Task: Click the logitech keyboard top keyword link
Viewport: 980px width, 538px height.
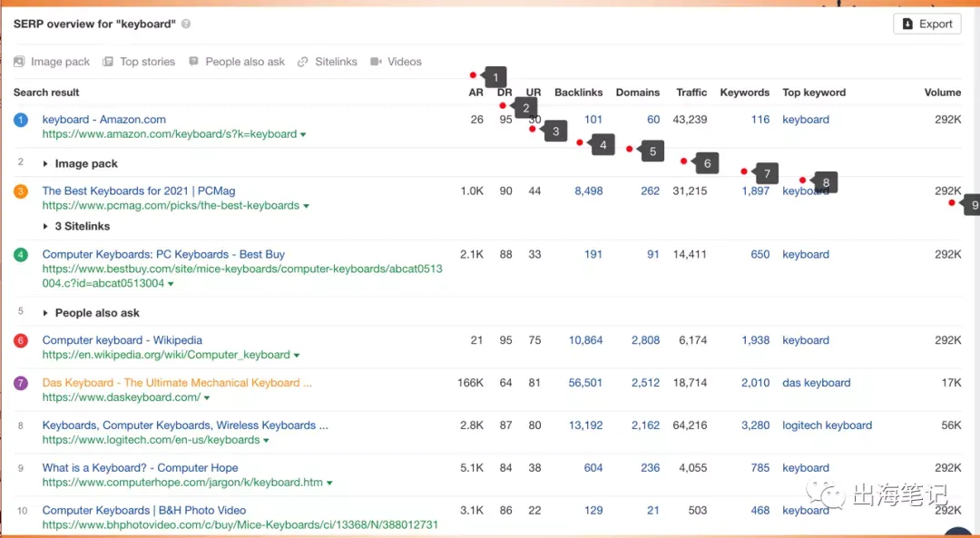Action: pyautogui.click(x=827, y=426)
